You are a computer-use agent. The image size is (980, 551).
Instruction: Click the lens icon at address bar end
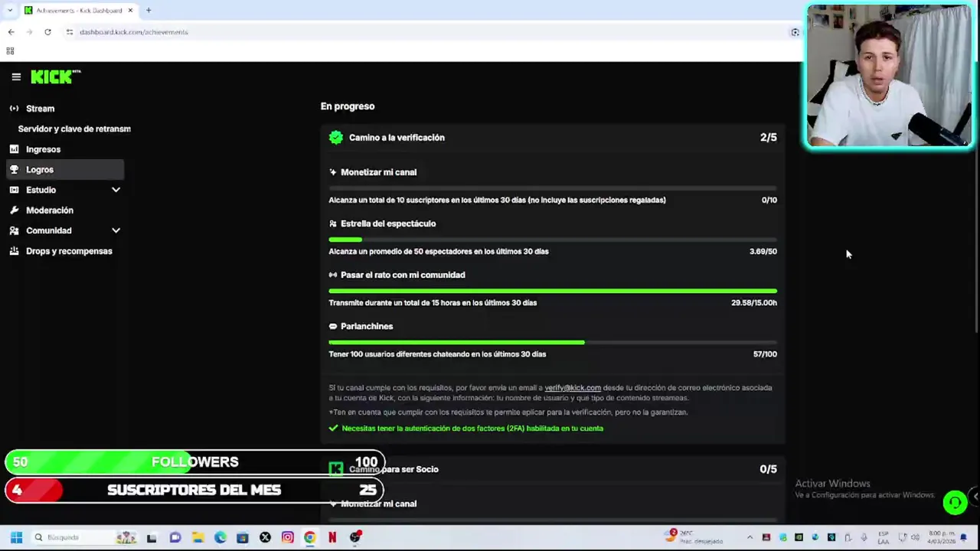(x=795, y=32)
